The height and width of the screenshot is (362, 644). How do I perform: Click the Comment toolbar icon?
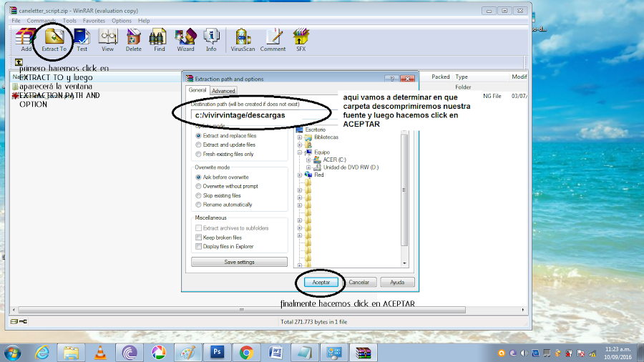pos(273,40)
